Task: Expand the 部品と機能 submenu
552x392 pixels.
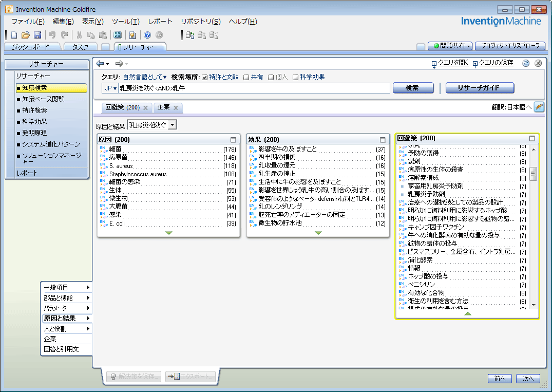Action: [67, 297]
